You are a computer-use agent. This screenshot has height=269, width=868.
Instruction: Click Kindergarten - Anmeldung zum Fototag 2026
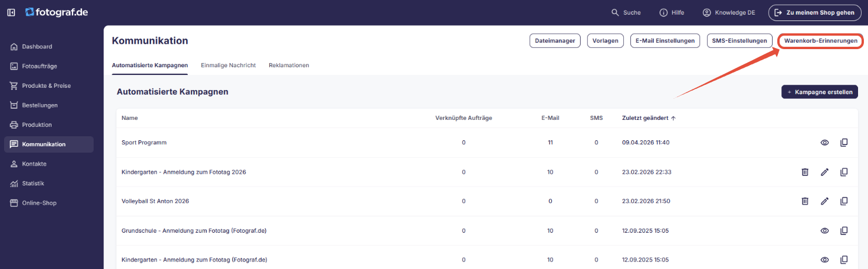click(x=184, y=172)
